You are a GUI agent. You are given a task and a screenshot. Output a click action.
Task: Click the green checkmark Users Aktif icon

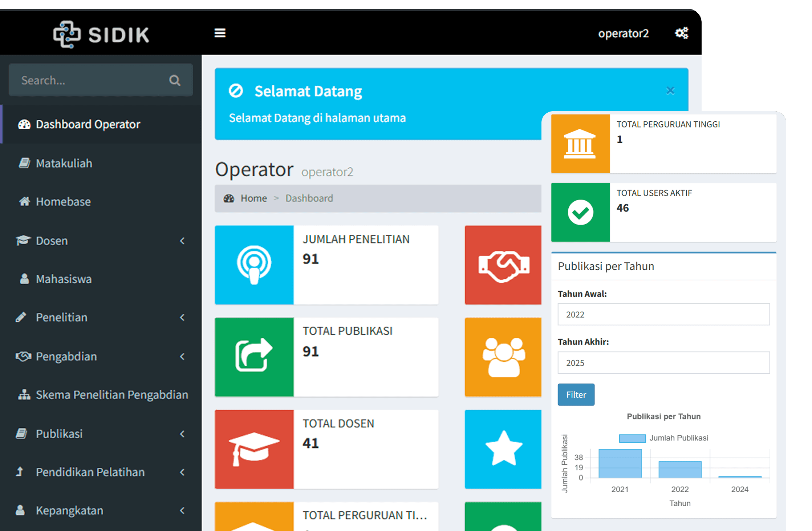tap(580, 212)
